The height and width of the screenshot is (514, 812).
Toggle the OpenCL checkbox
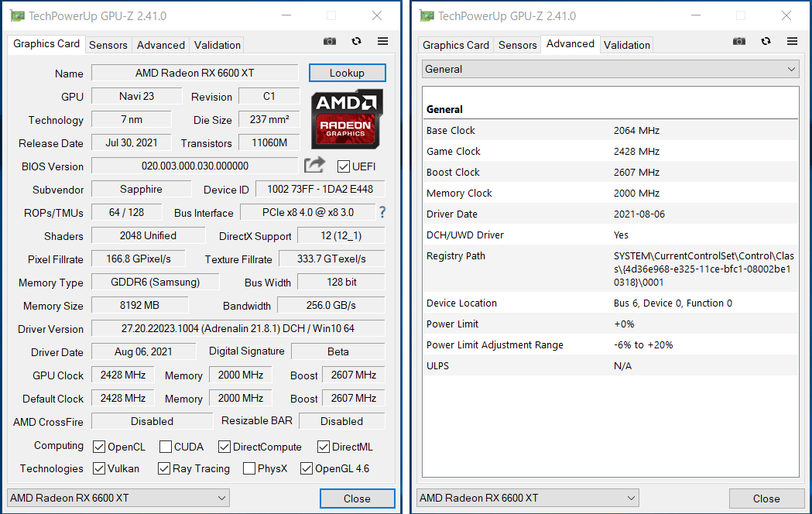(99, 447)
